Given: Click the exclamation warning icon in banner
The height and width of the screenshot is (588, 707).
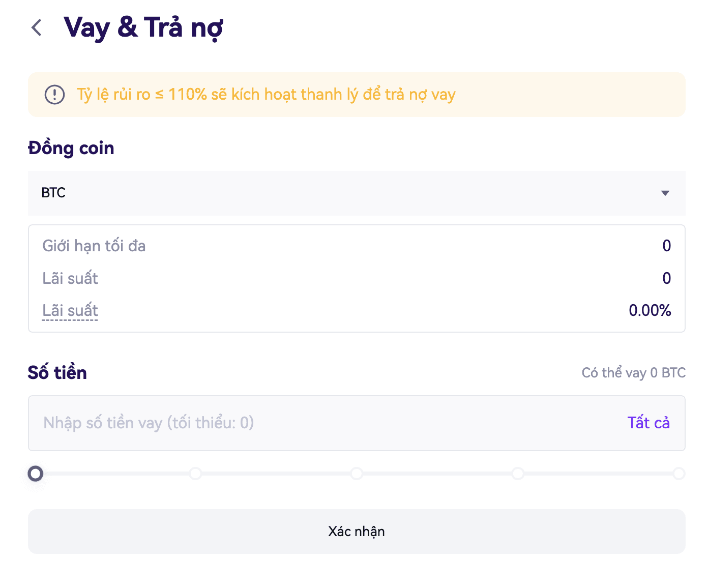Looking at the screenshot, I should [54, 95].
